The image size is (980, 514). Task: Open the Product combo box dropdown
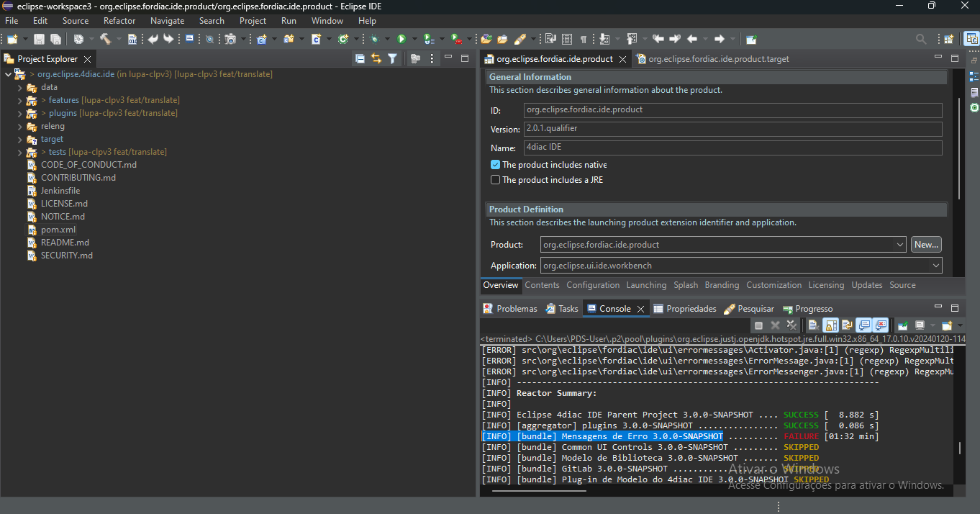[900, 245]
